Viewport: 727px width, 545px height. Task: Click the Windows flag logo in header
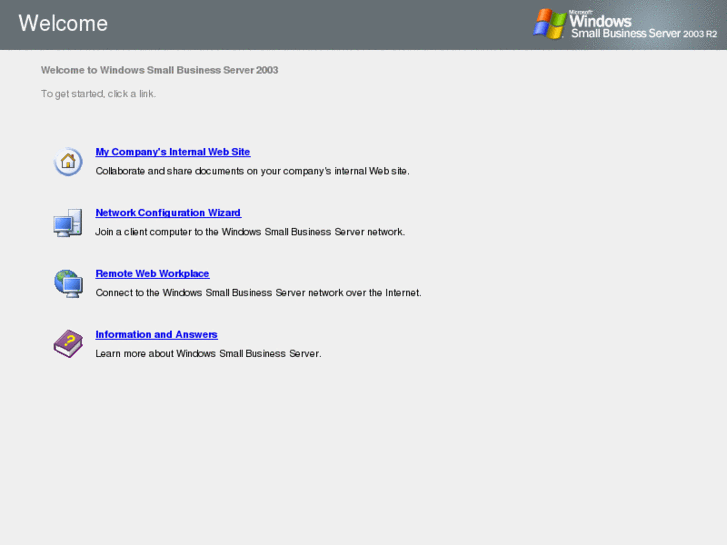[550, 24]
